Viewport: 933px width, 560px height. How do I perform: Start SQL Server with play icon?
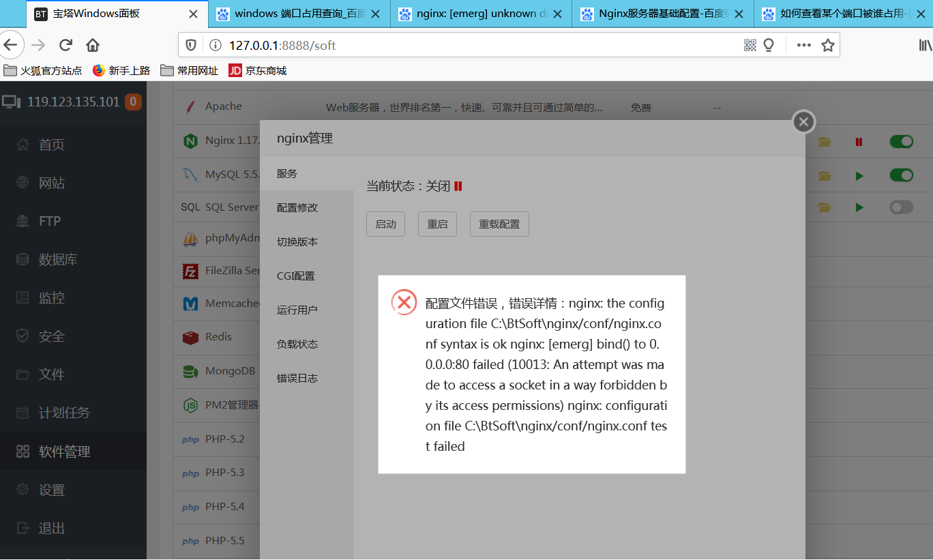859,207
